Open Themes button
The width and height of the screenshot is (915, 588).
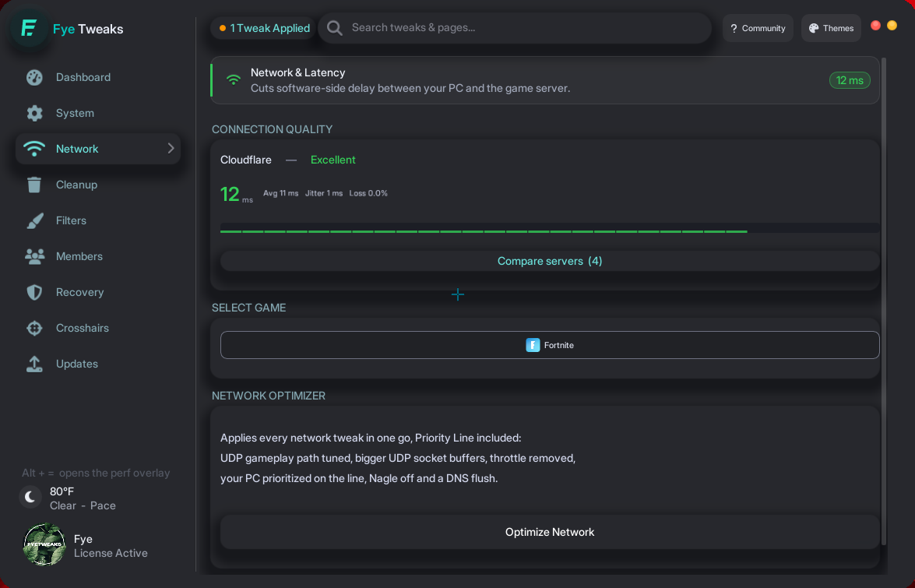tap(831, 28)
